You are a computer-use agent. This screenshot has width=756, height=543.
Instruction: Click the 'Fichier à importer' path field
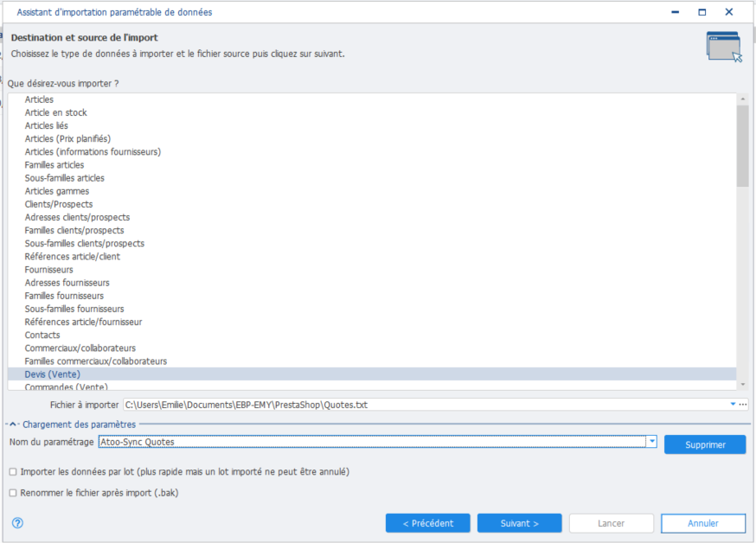tap(424, 404)
